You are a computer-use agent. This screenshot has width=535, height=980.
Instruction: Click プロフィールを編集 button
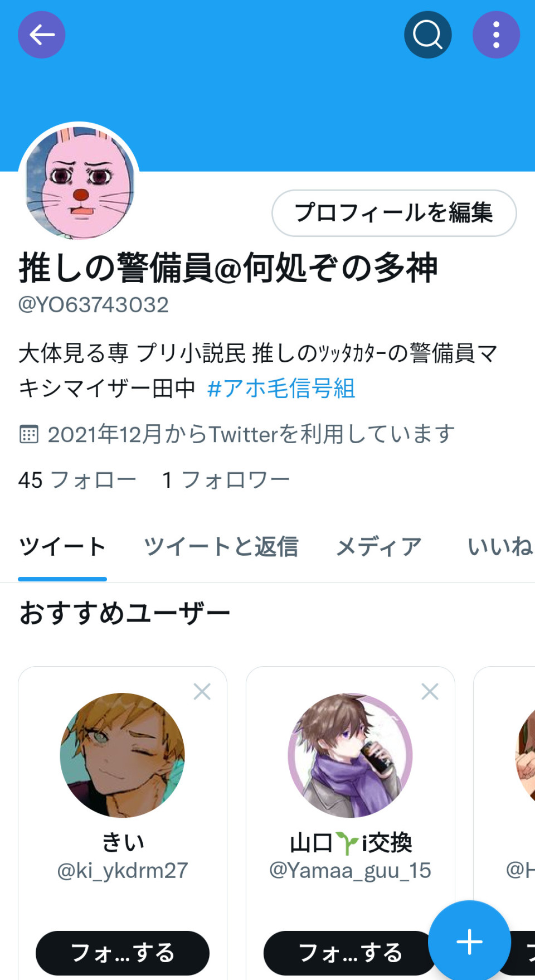[x=394, y=213]
